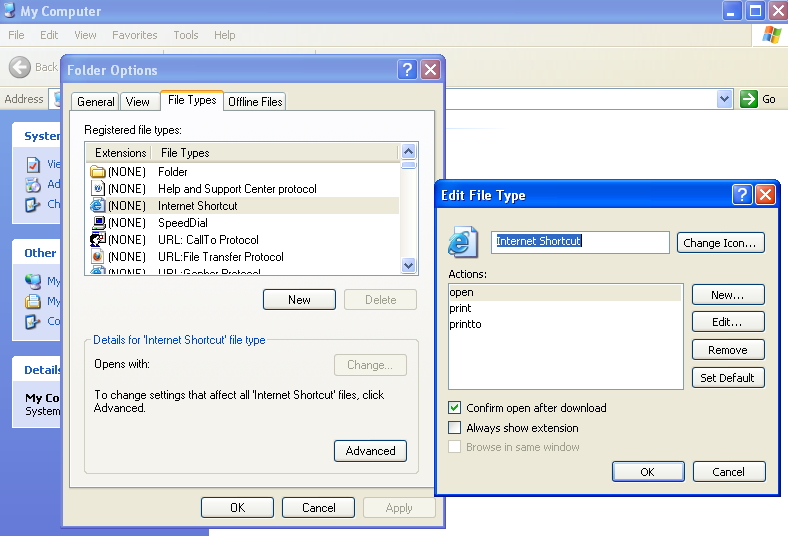Click the File Types column header
The image size is (788, 536).
tap(275, 153)
